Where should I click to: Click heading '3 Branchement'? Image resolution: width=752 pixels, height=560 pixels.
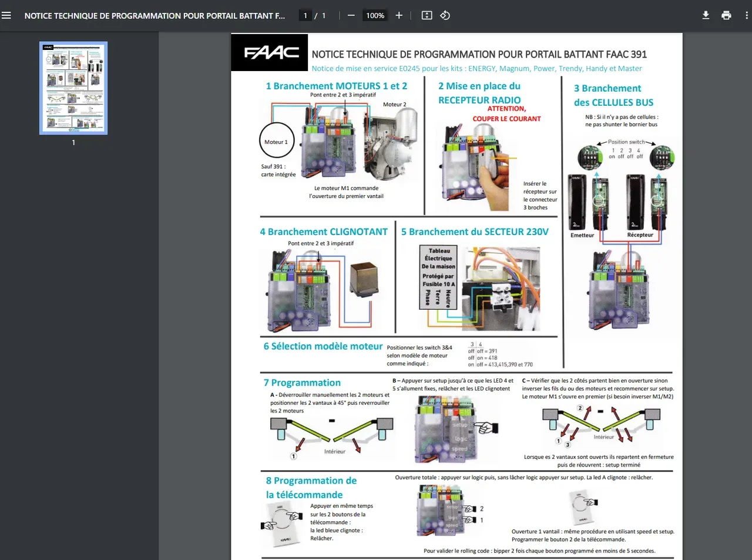[x=607, y=88]
